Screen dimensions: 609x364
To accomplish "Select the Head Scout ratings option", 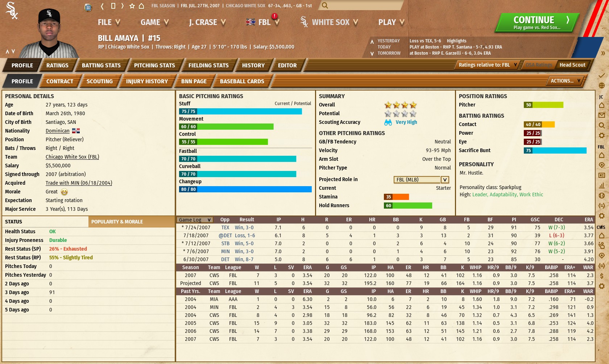I will 572,65.
